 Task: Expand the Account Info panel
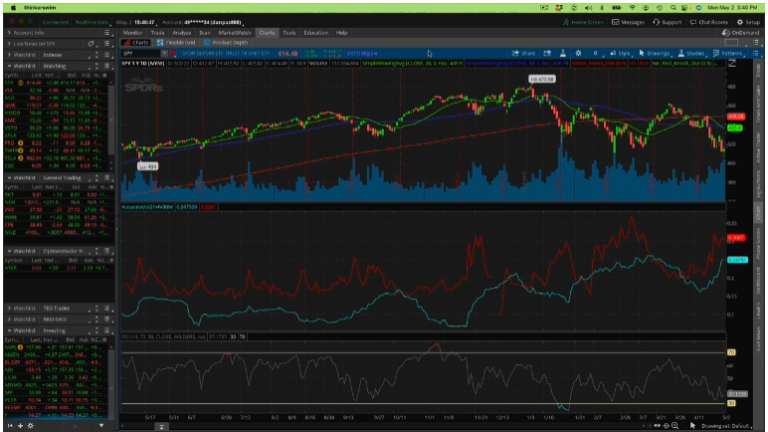9,33
